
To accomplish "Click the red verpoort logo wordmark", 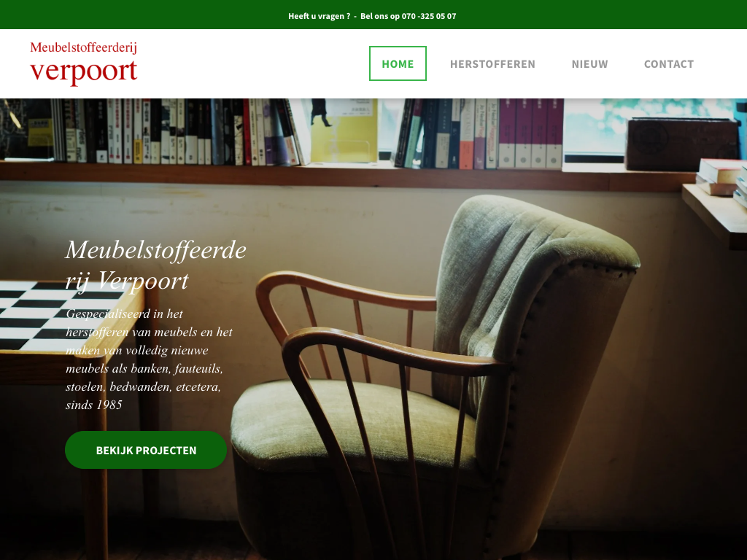I will click(x=84, y=72).
